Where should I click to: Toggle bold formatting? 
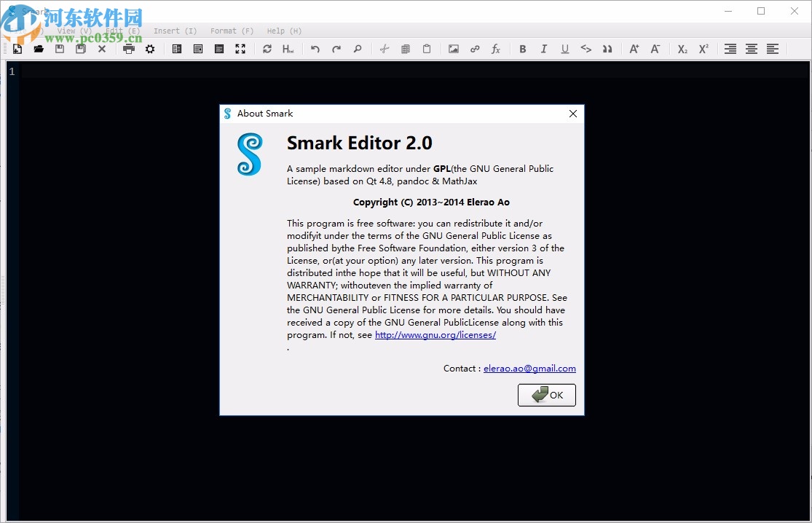[x=522, y=49]
